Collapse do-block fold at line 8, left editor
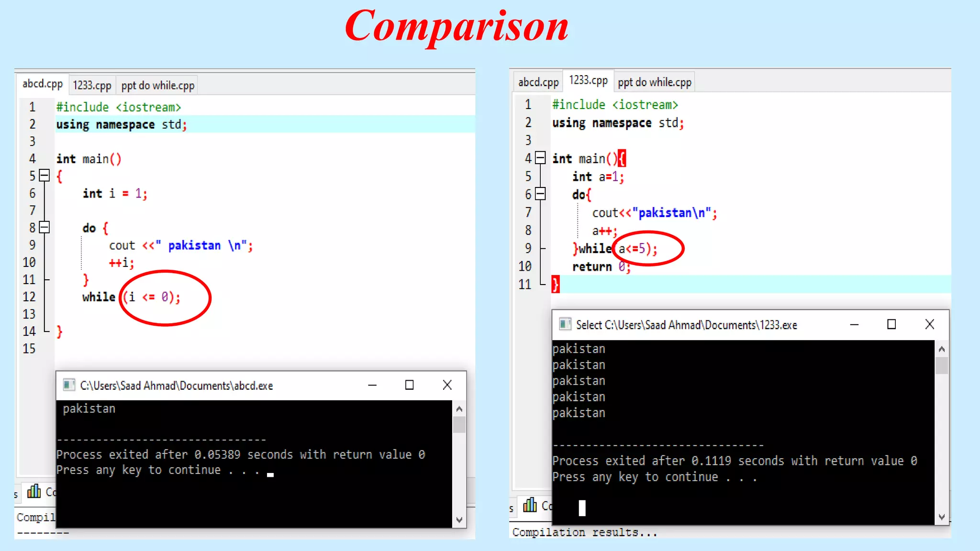980x551 pixels. (x=45, y=227)
